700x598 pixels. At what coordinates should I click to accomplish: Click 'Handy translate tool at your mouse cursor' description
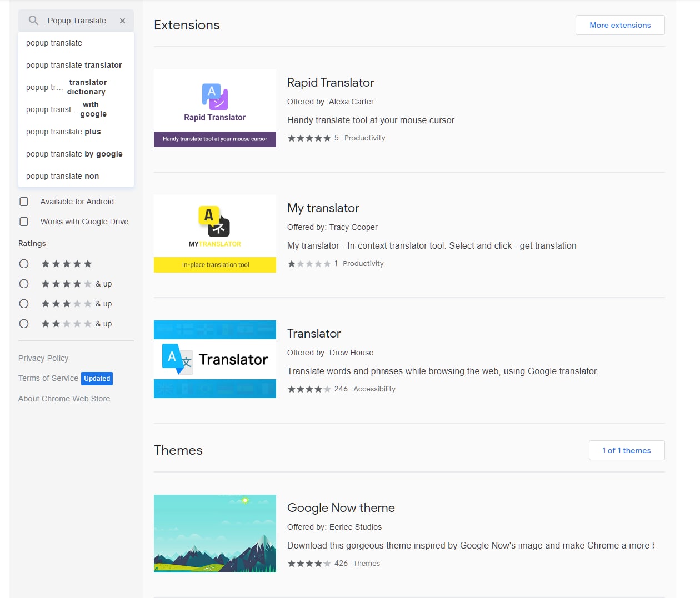tap(371, 120)
